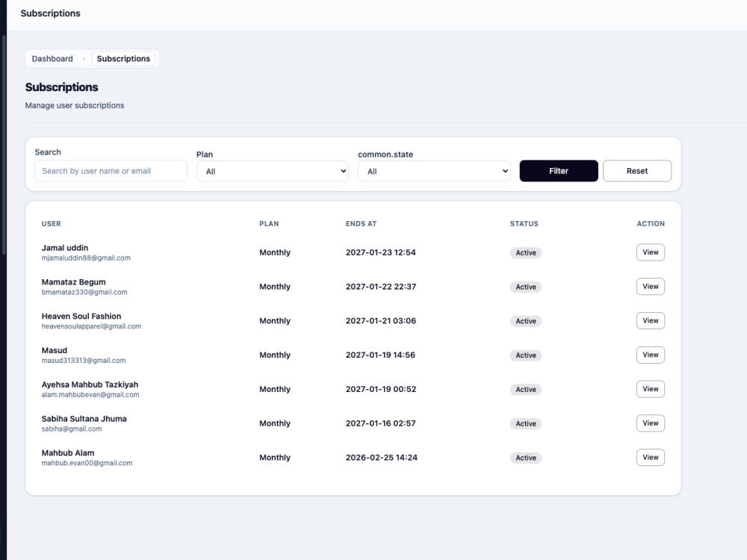This screenshot has width=747, height=560.
Task: Click end date 2027-01-19 14:56
Action: (x=380, y=355)
